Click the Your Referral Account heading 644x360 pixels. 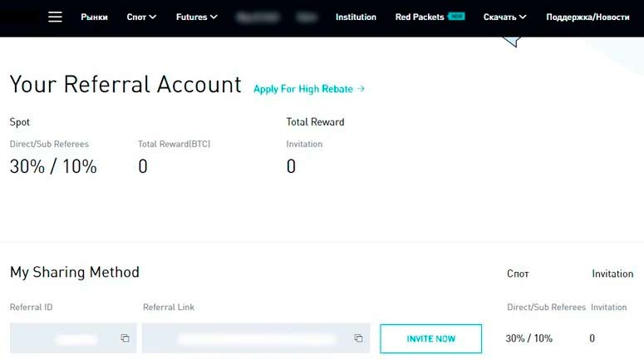[125, 85]
